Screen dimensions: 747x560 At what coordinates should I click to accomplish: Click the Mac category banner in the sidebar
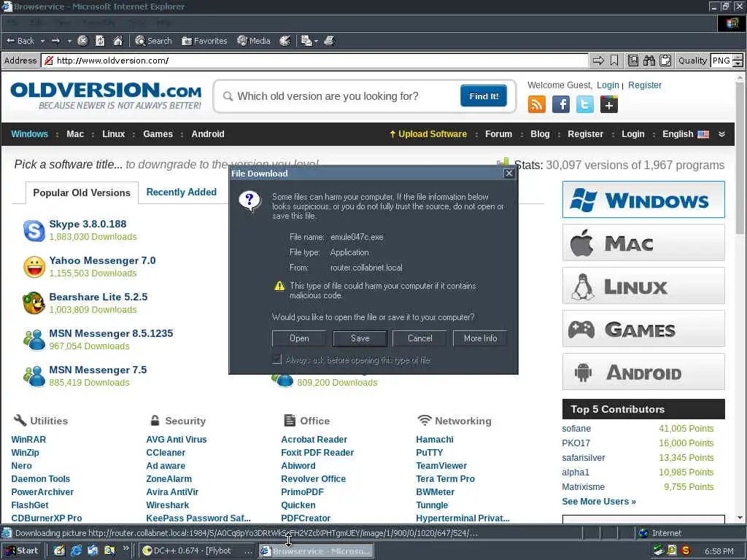(x=643, y=243)
